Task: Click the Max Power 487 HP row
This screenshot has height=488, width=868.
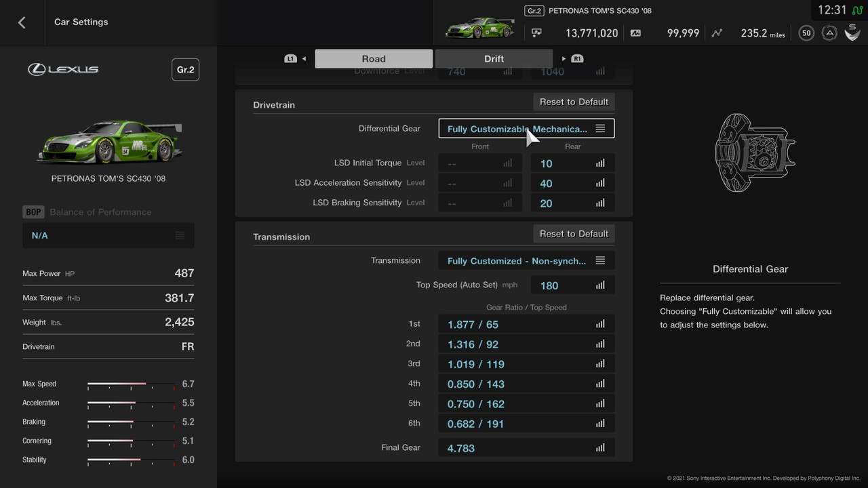Action: 108,273
